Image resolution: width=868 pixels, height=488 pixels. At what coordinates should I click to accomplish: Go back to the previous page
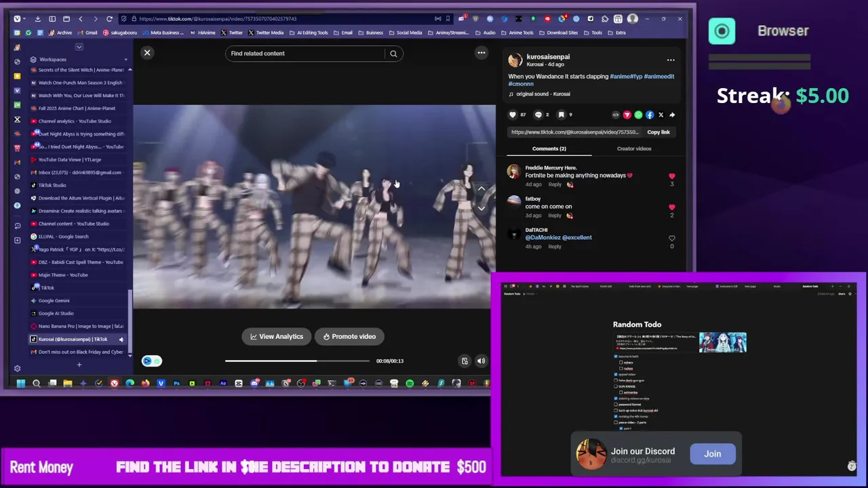[x=81, y=19]
